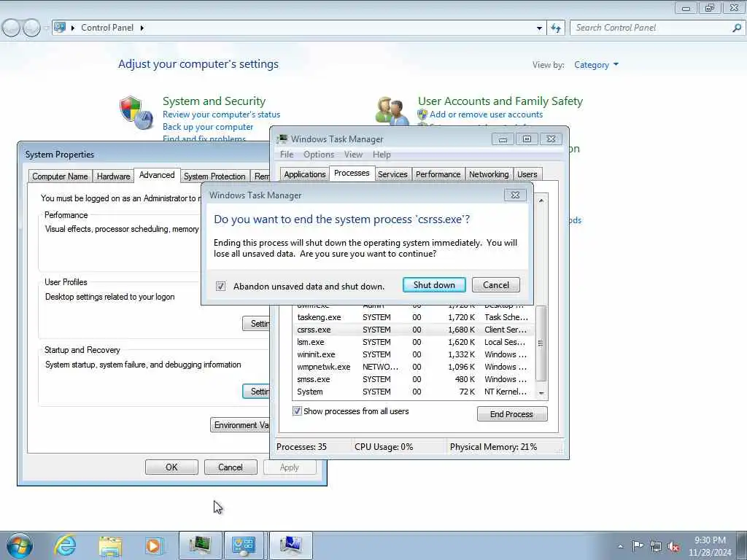Open User Profiles Settings button
This screenshot has width=747, height=560.
[x=256, y=323]
